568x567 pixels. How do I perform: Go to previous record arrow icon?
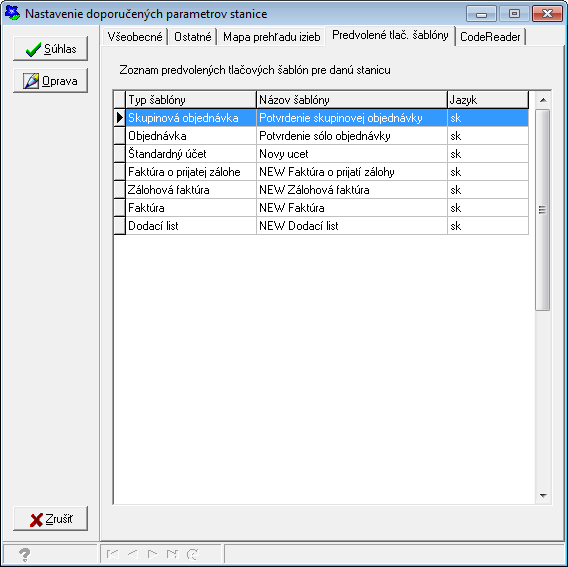click(x=133, y=554)
